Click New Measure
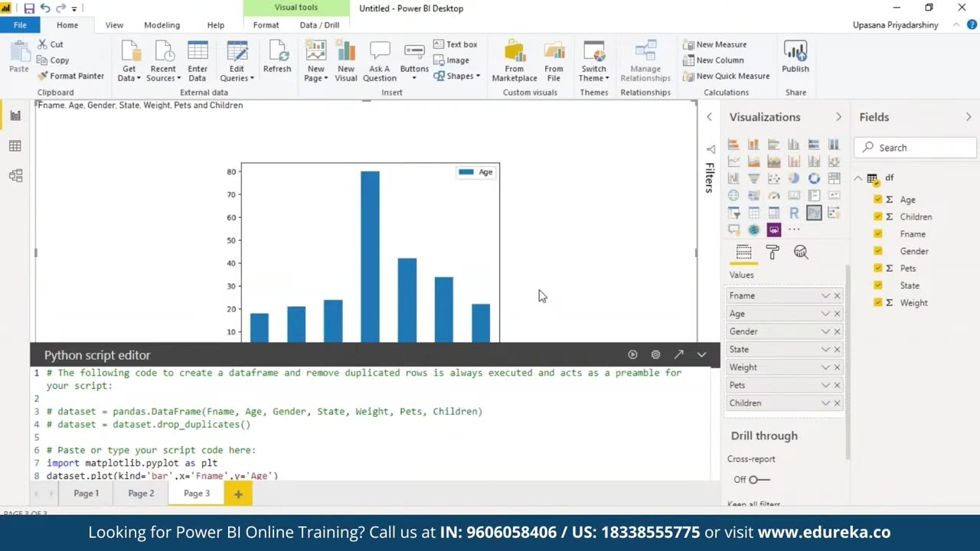Viewport: 980px width, 551px height. [x=714, y=44]
